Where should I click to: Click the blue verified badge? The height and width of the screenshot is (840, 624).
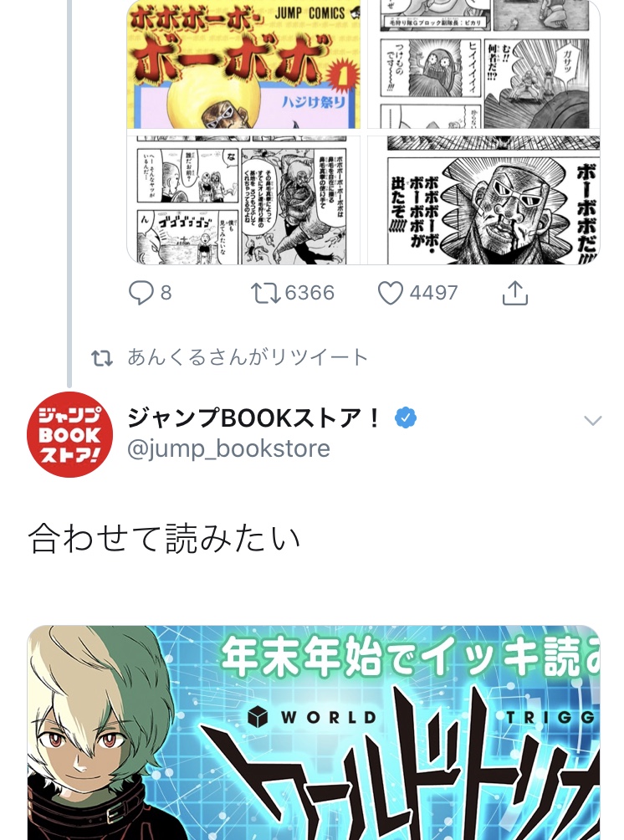coord(406,417)
